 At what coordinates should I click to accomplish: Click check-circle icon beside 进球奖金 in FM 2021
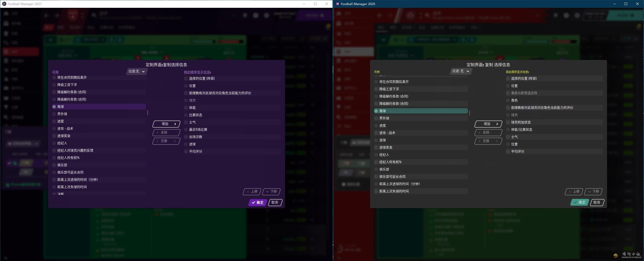[x=54, y=136]
